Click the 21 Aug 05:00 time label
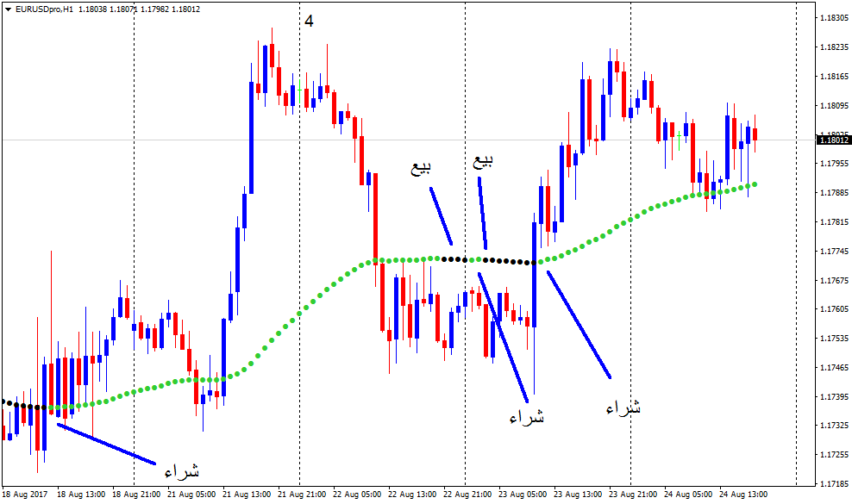852x504 pixels. (191, 495)
